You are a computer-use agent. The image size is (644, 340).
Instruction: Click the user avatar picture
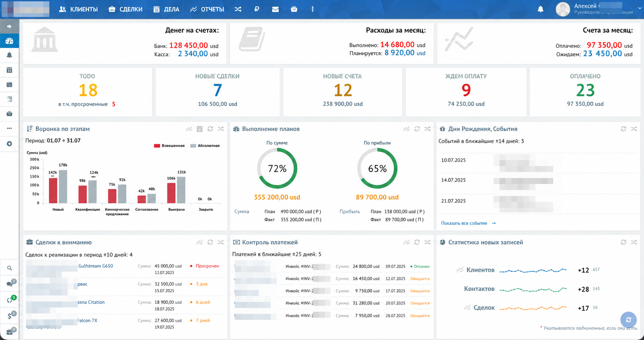pyautogui.click(x=563, y=9)
